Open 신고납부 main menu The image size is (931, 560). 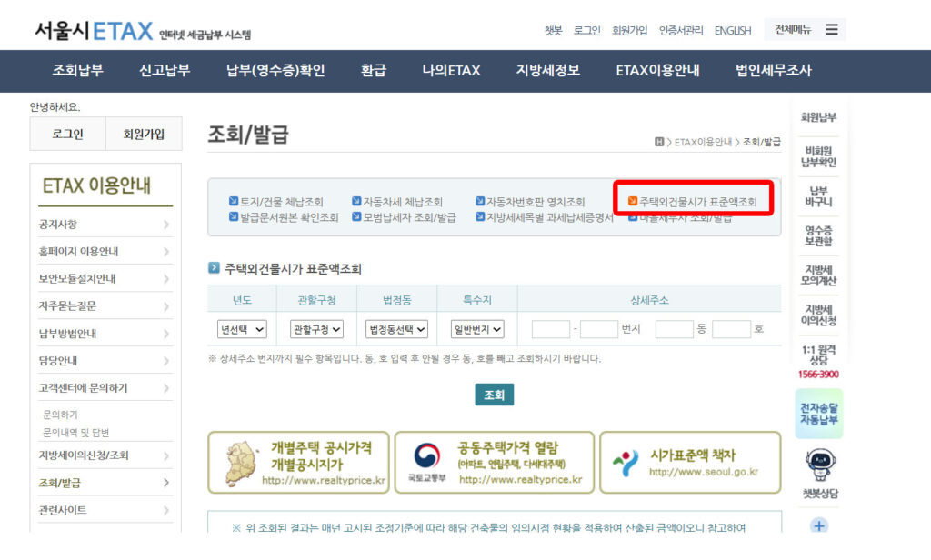coord(165,70)
